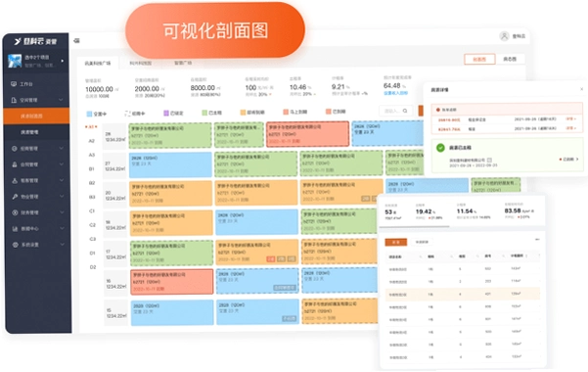Click the floor 20 row label
588x372 pixels.
(115, 195)
